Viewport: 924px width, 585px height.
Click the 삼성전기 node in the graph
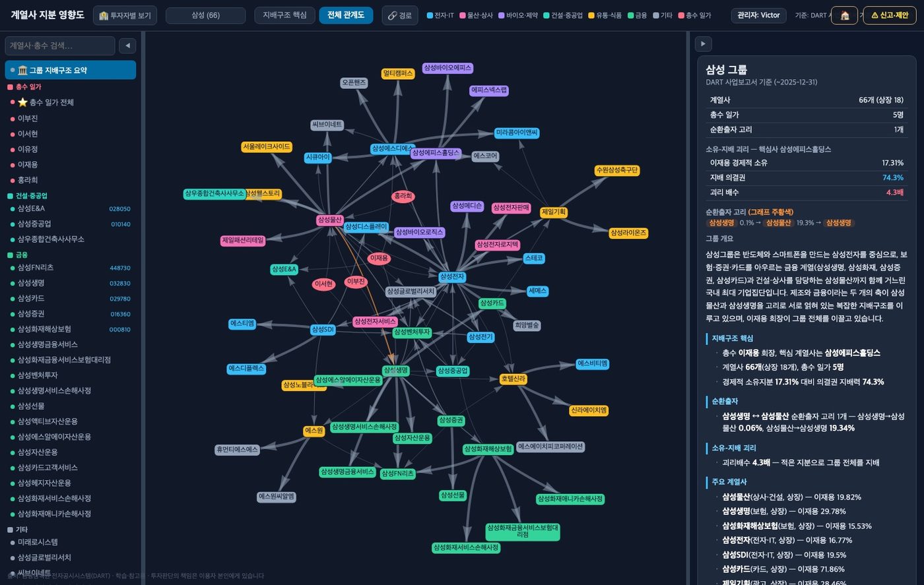[x=480, y=337]
